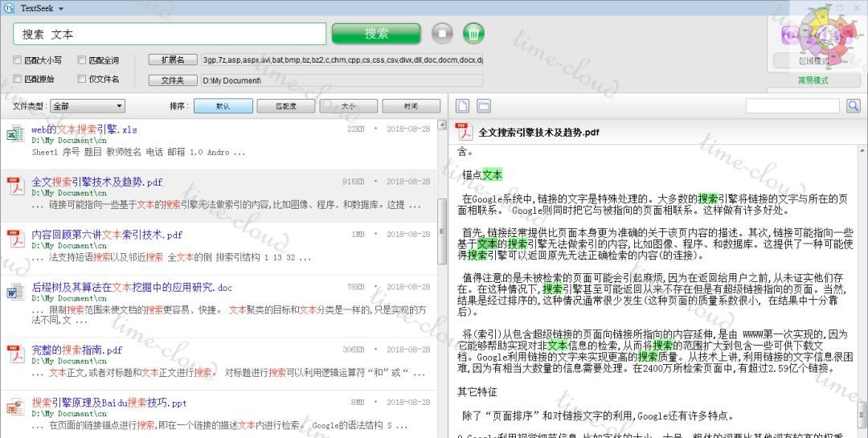The height and width of the screenshot is (438, 868).
Task: Click the 22KB size text
Action: (356, 129)
